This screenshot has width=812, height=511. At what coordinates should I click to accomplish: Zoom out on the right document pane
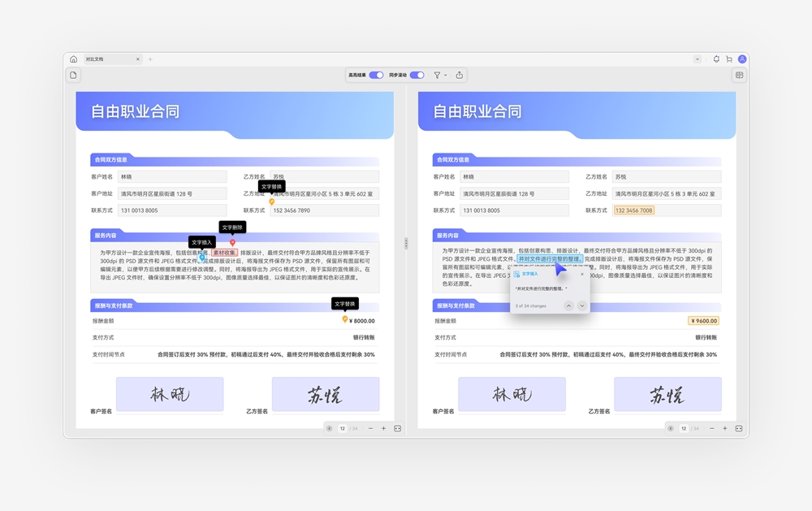pos(712,429)
